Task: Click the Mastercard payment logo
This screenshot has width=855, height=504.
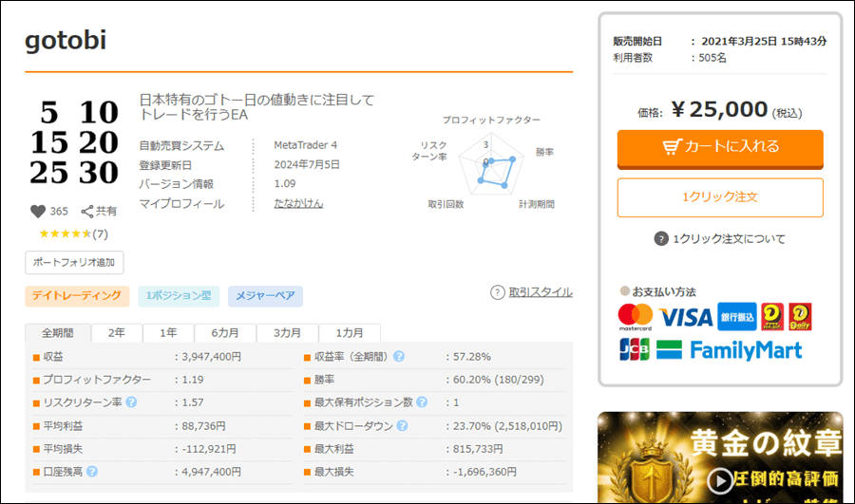Action: point(636,317)
